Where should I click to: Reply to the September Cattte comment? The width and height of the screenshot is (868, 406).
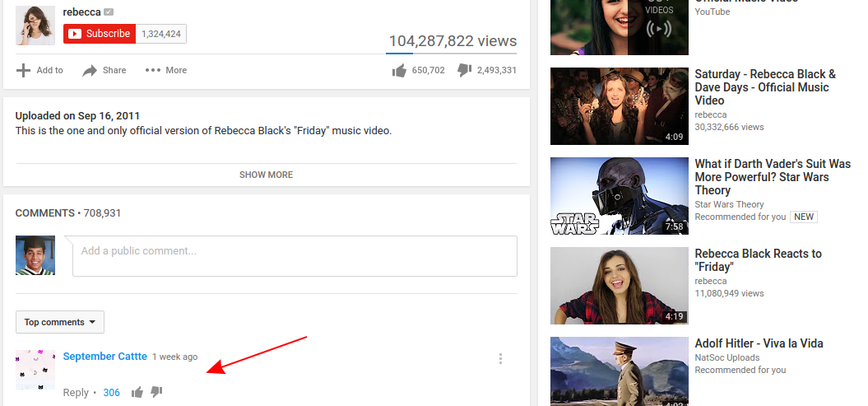[x=76, y=392]
